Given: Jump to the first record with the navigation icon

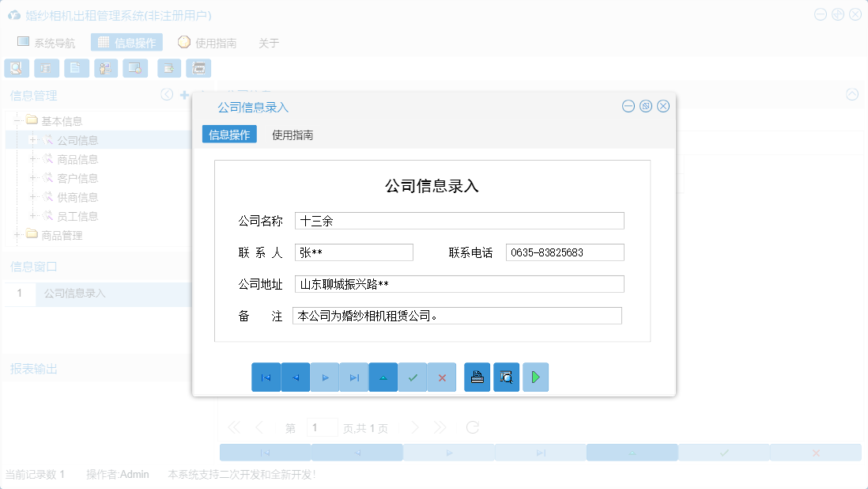Looking at the screenshot, I should point(266,377).
